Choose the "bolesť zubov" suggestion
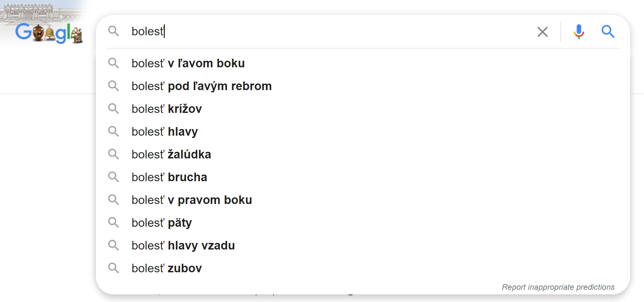This screenshot has width=644, height=302. [166, 268]
